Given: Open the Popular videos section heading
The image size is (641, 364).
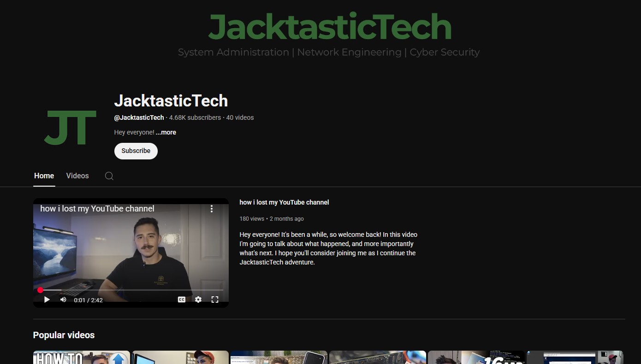Looking at the screenshot, I should pyautogui.click(x=64, y=335).
